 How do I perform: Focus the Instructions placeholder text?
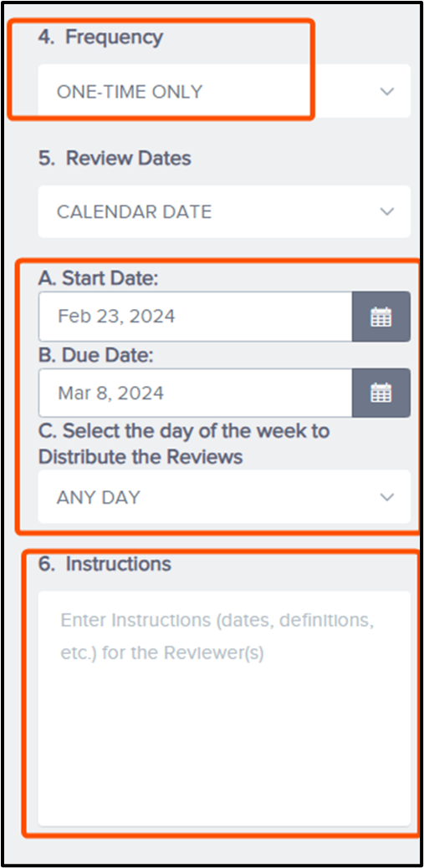217,637
